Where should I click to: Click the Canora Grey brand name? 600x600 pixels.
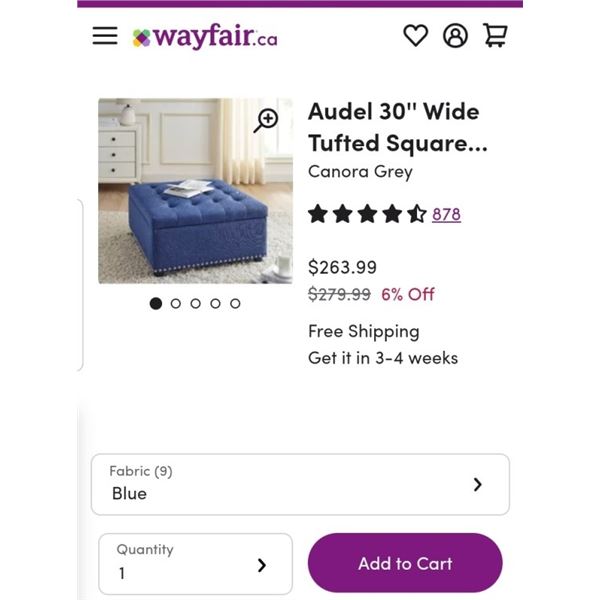(360, 171)
